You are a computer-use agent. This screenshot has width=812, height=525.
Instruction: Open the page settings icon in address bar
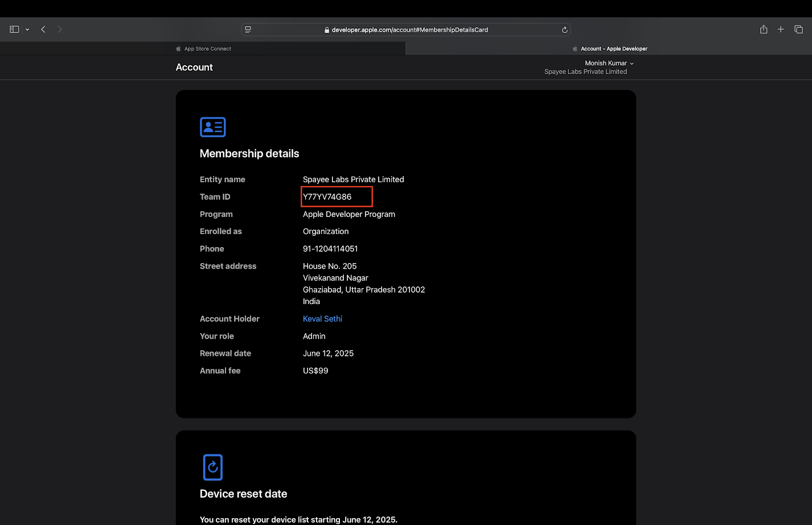(248, 30)
